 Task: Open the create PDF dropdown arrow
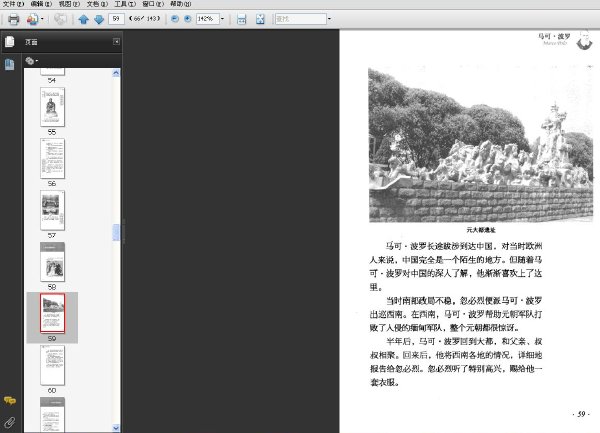pos(42,19)
